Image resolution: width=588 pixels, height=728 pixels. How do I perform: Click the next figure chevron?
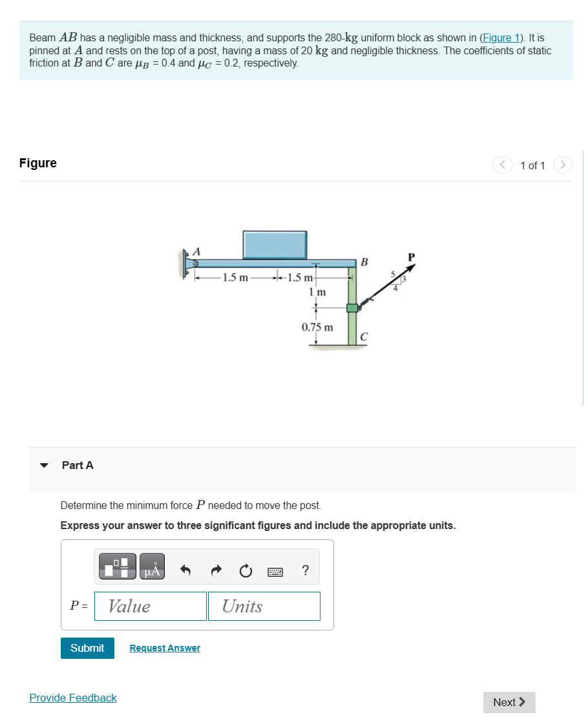click(x=562, y=165)
